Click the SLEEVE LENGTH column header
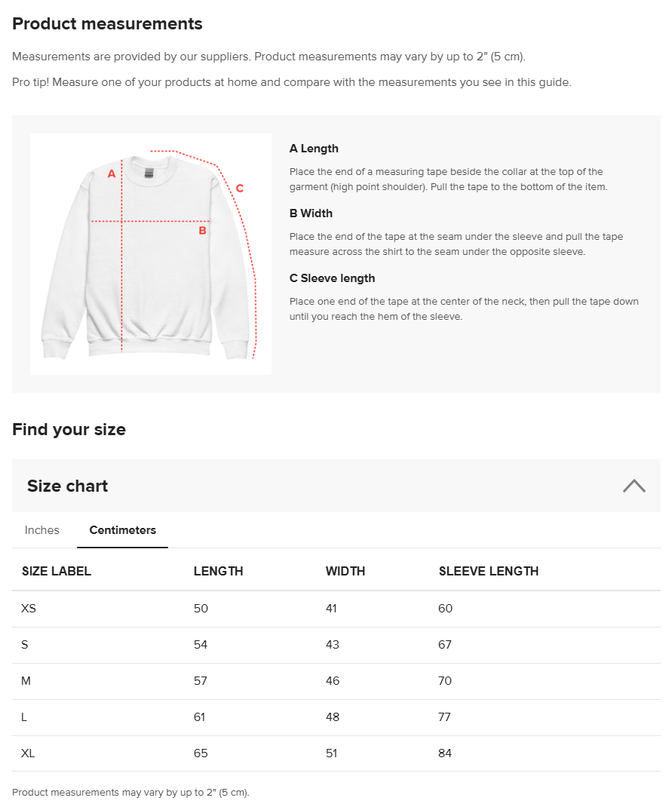Image resolution: width=672 pixels, height=810 pixels. point(489,571)
